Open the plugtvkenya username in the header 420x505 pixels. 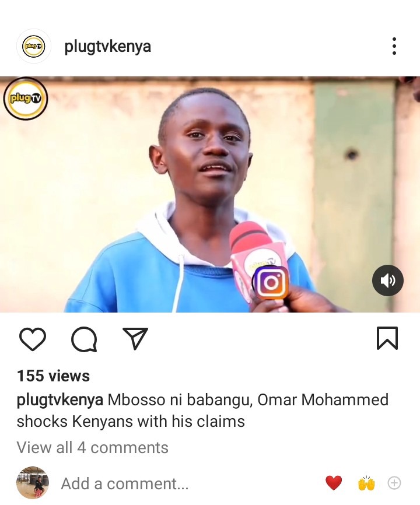point(107,47)
